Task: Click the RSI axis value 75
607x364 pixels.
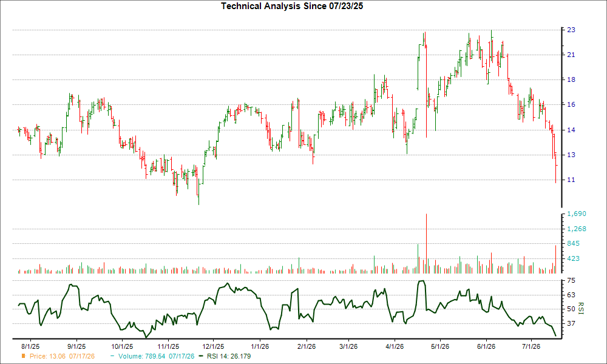Action: (571, 280)
